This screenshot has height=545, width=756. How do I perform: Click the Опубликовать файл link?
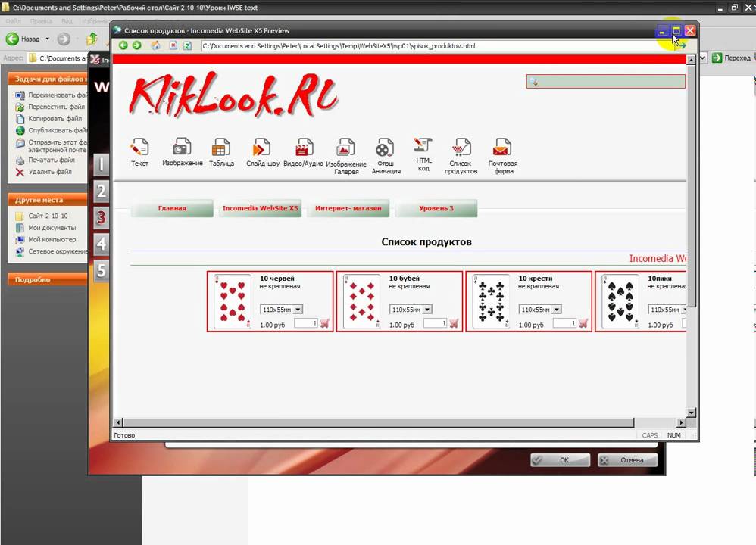[x=58, y=130]
